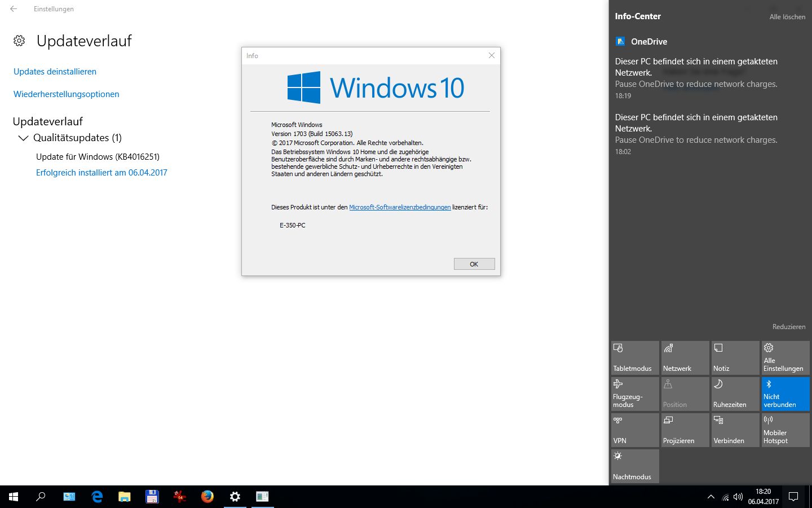Toggle Mobiler Hotspot quick action
Image resolution: width=812 pixels, height=508 pixels.
[785, 430]
